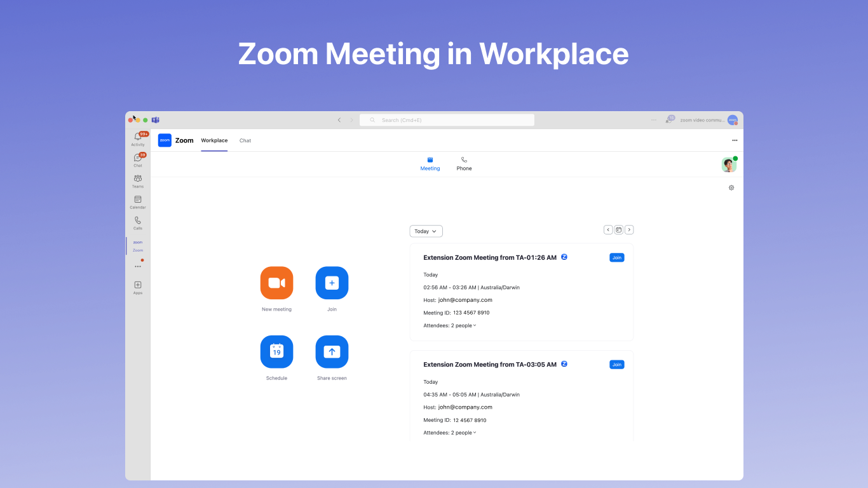This screenshot has height=488, width=868.
Task: Click the Zoom profile avatar with green status
Action: (x=729, y=165)
